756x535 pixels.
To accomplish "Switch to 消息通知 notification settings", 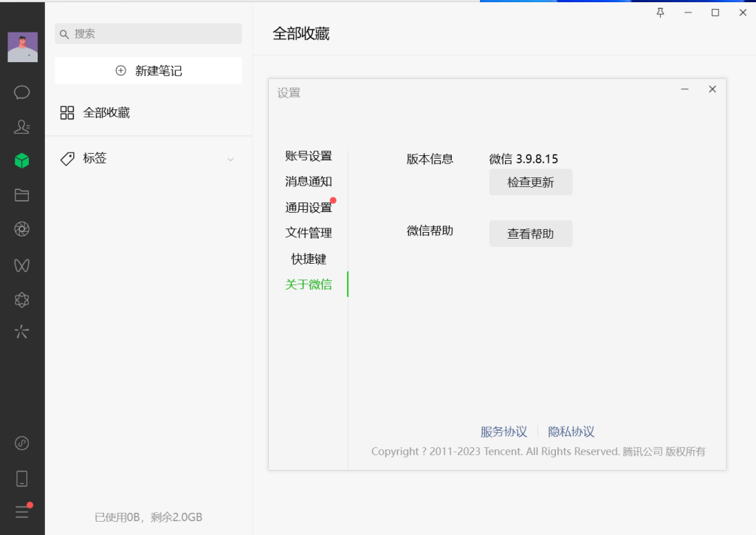I will 308,181.
